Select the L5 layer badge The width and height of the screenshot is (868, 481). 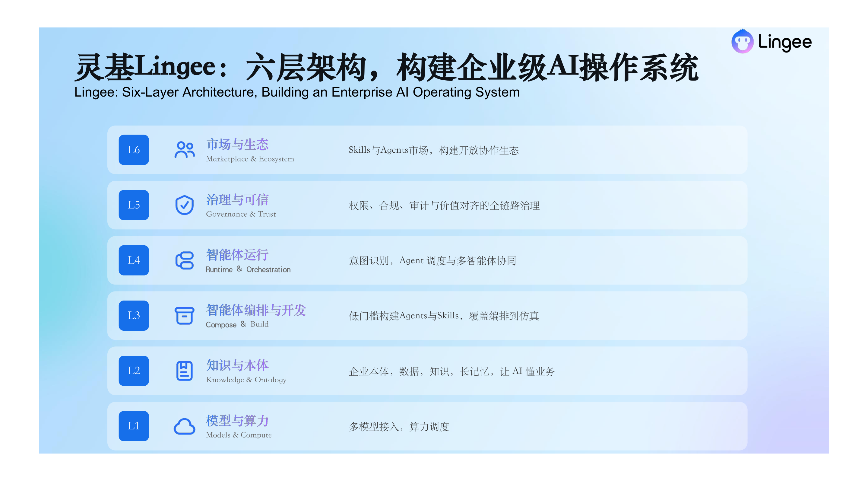pyautogui.click(x=134, y=205)
